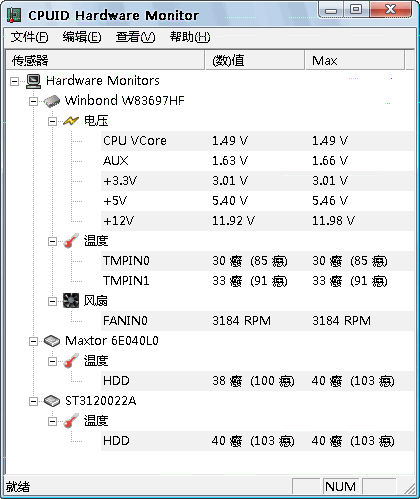The width and height of the screenshot is (420, 499).
Task: Click the Hardware Monitors computer icon
Action: [x=34, y=81]
